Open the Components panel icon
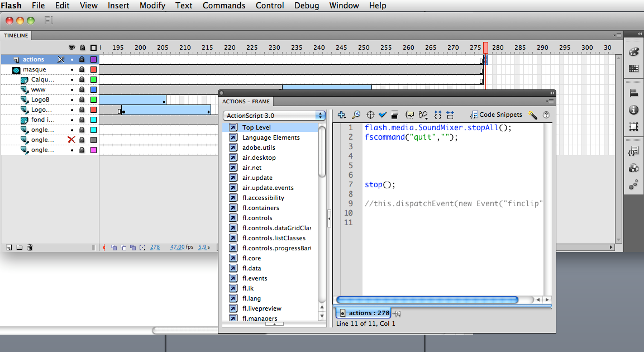Viewport: 644px width, 352px height. (x=634, y=168)
